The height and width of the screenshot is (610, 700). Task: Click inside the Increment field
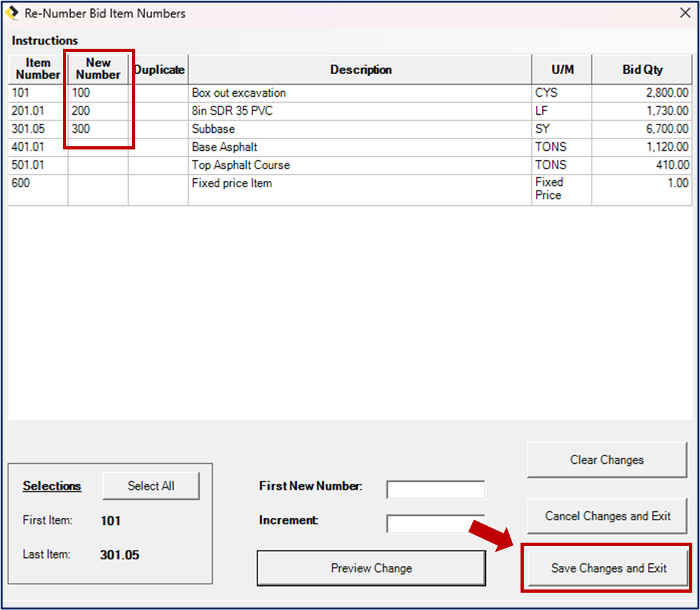(x=436, y=524)
